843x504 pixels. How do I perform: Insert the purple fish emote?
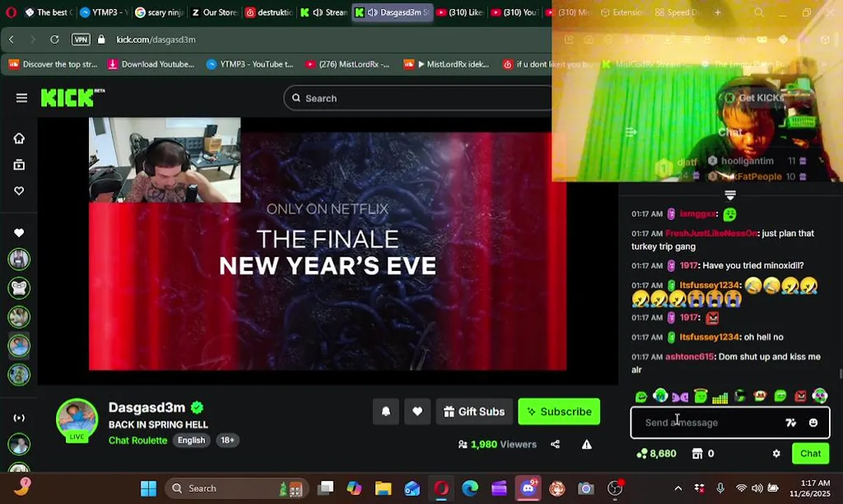point(680,397)
